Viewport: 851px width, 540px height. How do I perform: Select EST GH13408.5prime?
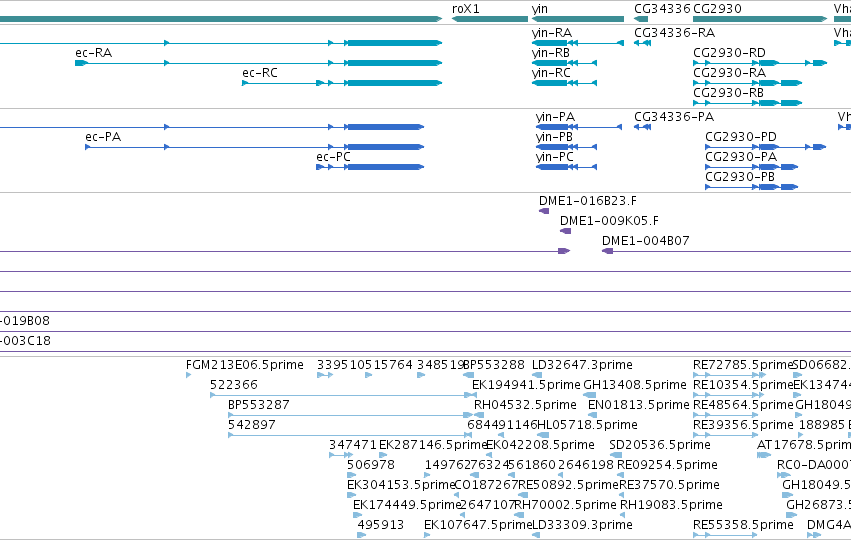(x=589, y=395)
